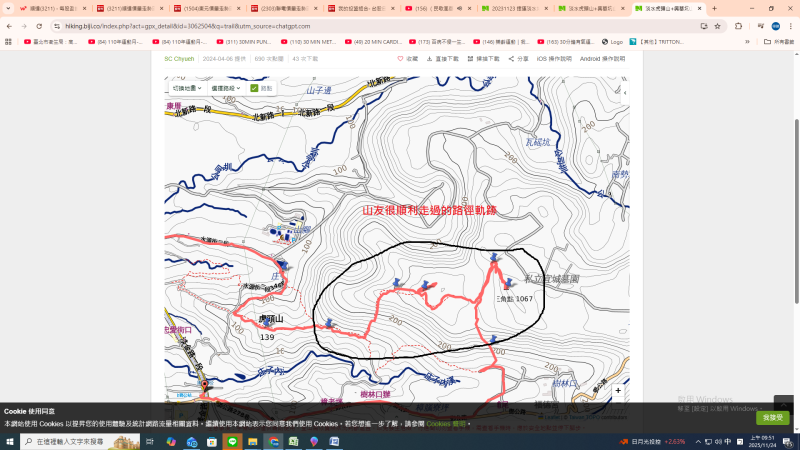Accept cookies with the green button

pyautogui.click(x=772, y=417)
